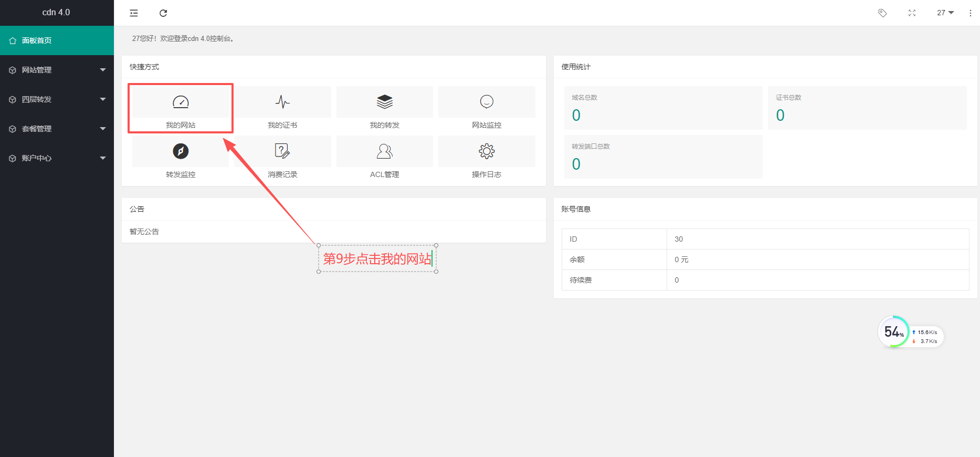Screen dimensions: 980x457
Task: Open the user 27 dropdown menu
Action: click(x=945, y=13)
